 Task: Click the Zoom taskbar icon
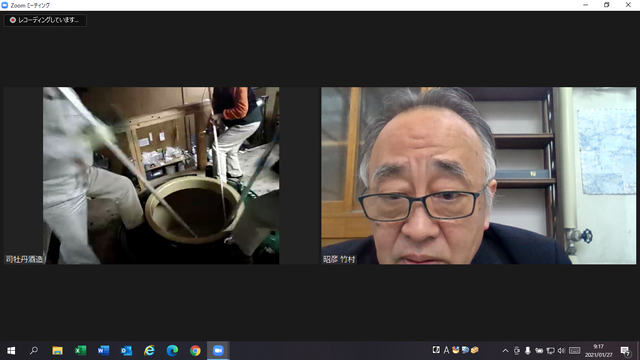click(x=218, y=351)
